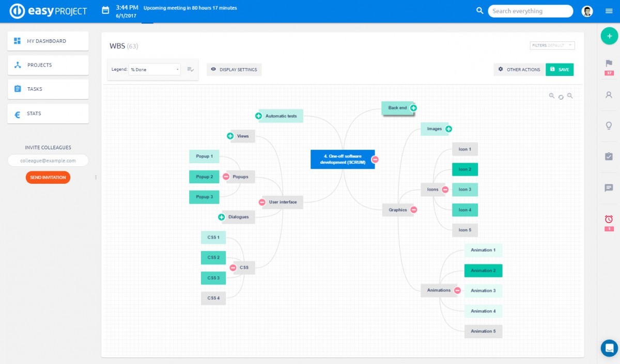Click the Search everything field
The width and height of the screenshot is (620, 364).
[530, 11]
